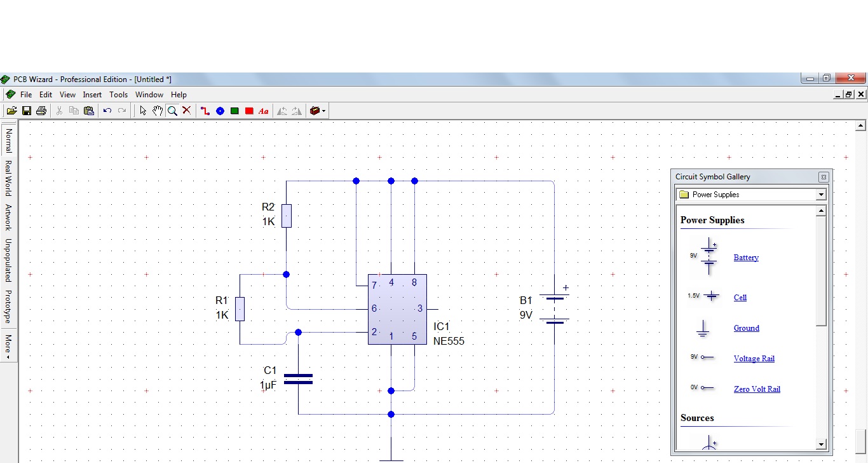Select the pointer arrow tool
The height and width of the screenshot is (463, 868).
(x=143, y=111)
